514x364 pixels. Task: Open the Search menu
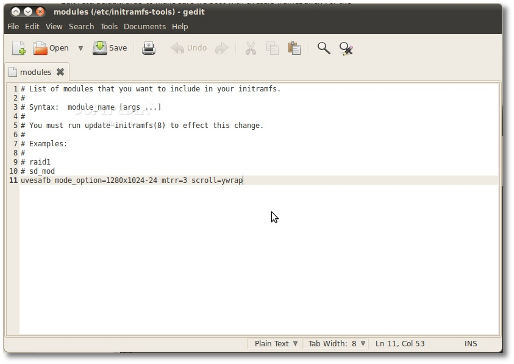click(81, 26)
